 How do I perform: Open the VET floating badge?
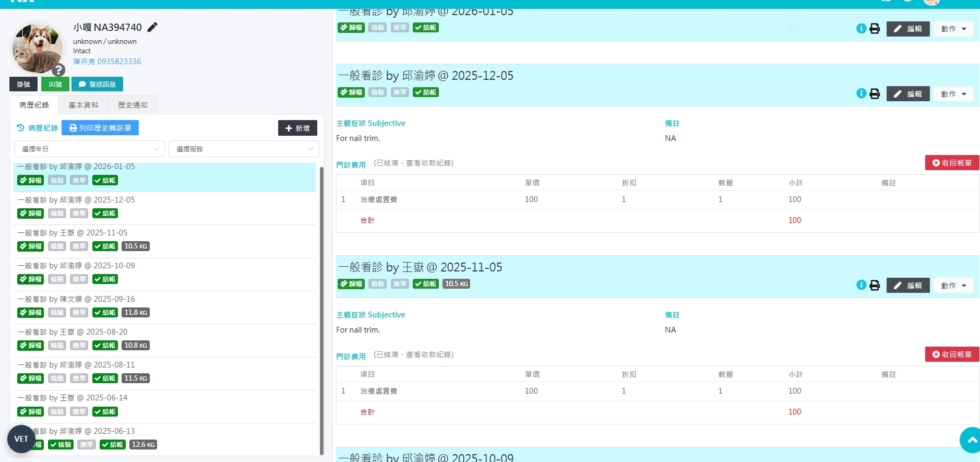pyautogui.click(x=21, y=439)
